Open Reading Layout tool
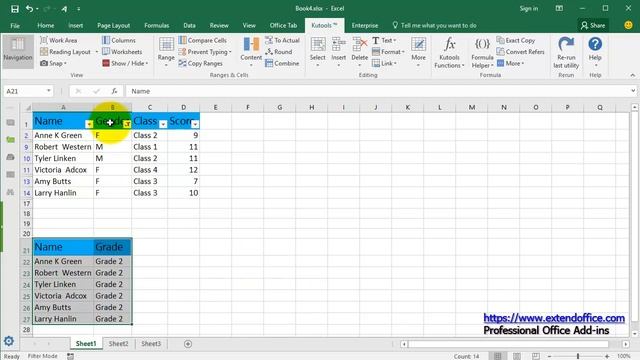The width and height of the screenshot is (640, 360). tap(65, 52)
